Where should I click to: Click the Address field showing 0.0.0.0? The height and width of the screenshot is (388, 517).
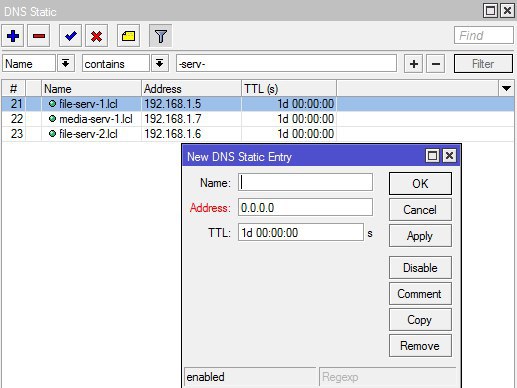tap(305, 207)
